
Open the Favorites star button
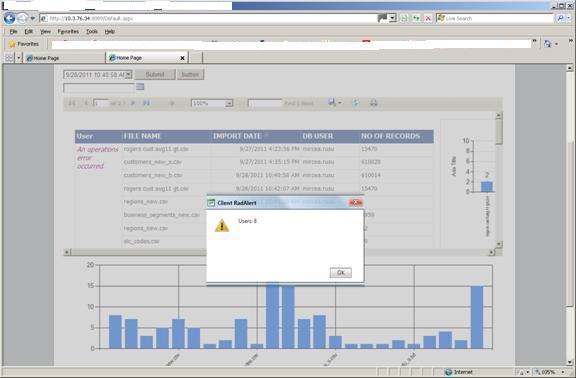click(24, 44)
